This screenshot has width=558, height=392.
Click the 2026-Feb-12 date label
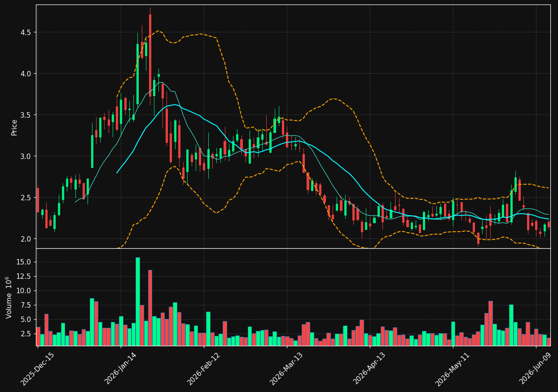203,369
